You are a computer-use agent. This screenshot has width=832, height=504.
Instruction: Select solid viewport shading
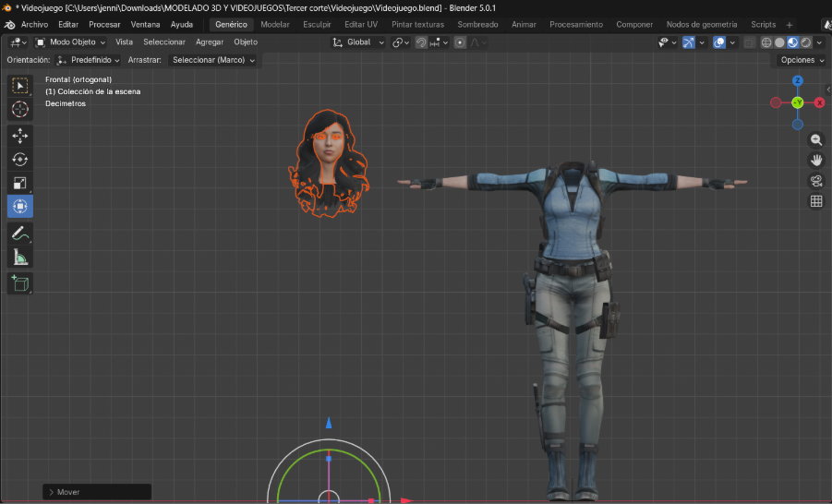pyautogui.click(x=779, y=42)
